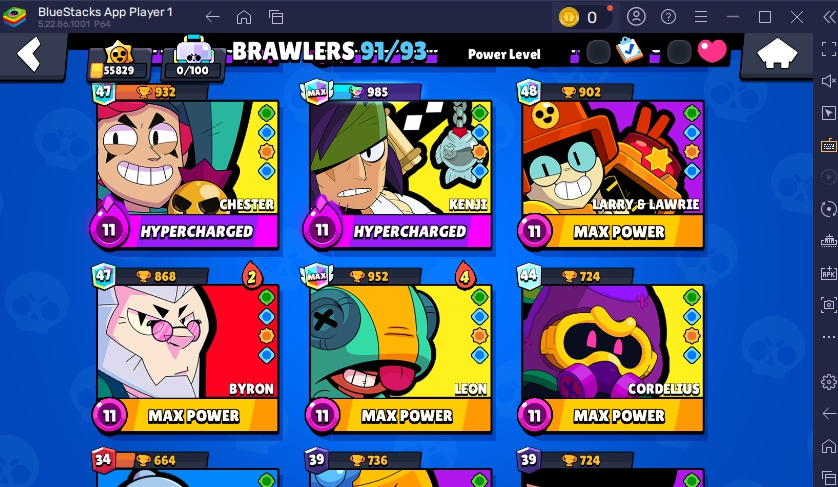838x487 pixels.
Task: Choose the Cordelius brawler card
Action: 610,350
